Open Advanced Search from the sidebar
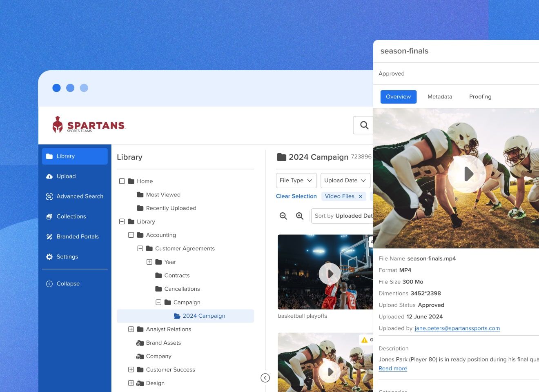Screen dimensions: 539x392 pyautogui.click(x=75, y=196)
